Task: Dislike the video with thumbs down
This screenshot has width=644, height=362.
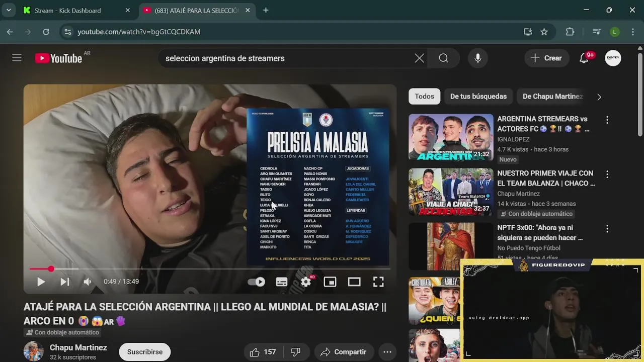Action: click(x=296, y=352)
